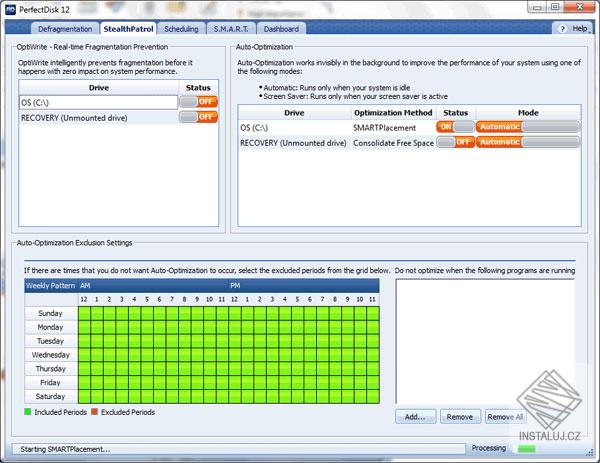Click the Weekly Pattern header

tap(51, 285)
